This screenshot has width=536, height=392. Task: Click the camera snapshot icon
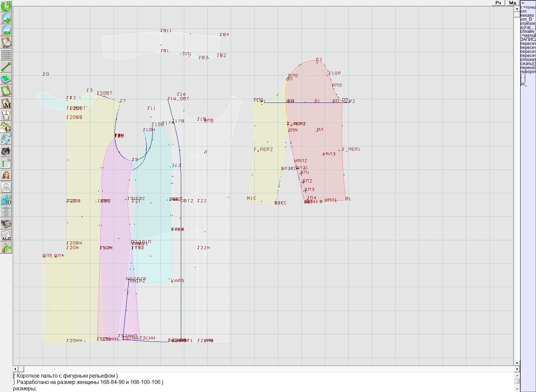pos(6,151)
